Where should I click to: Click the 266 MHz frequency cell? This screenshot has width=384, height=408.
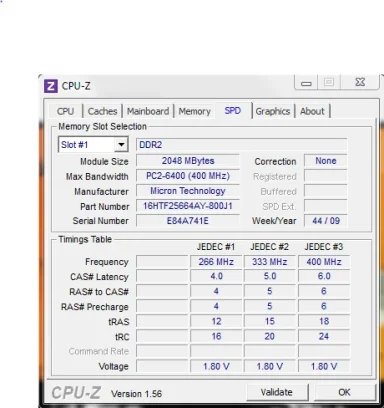[x=216, y=262]
